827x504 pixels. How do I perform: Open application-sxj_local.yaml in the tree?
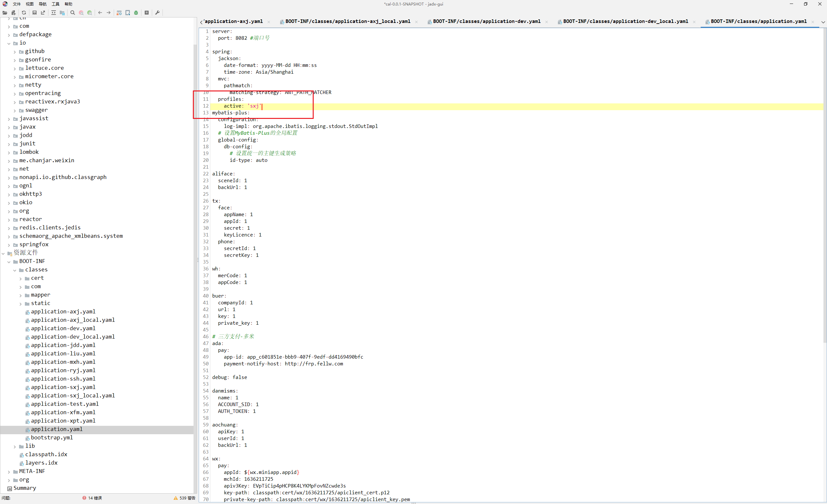[73, 396]
